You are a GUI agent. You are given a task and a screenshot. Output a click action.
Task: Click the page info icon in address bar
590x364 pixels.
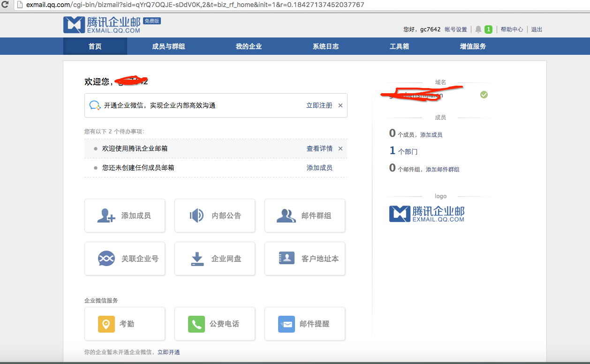(19, 5)
